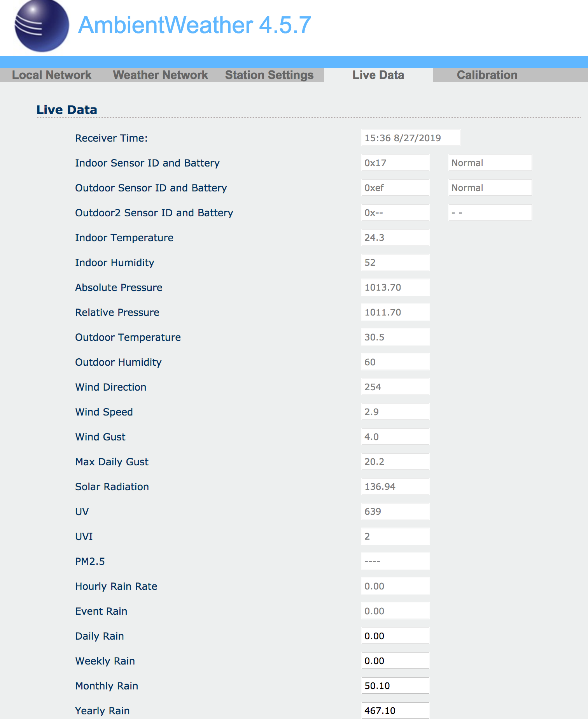Image resolution: width=588 pixels, height=719 pixels.
Task: Click the Outdoor Temperature 30.5 field
Action: 395,337
